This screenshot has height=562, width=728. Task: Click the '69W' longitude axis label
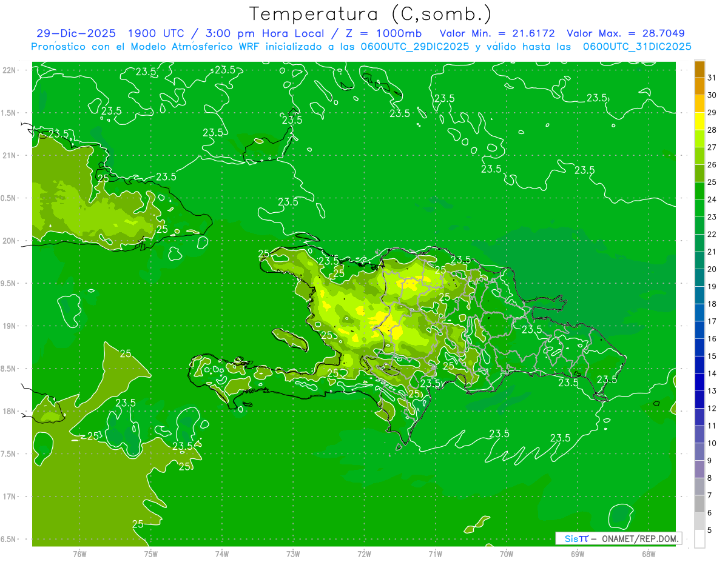[578, 554]
